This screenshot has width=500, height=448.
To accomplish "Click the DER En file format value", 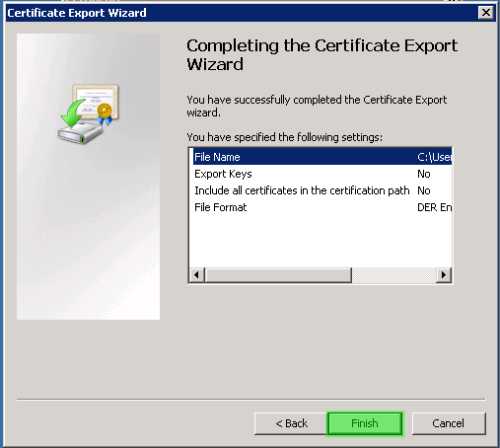I will 434,207.
